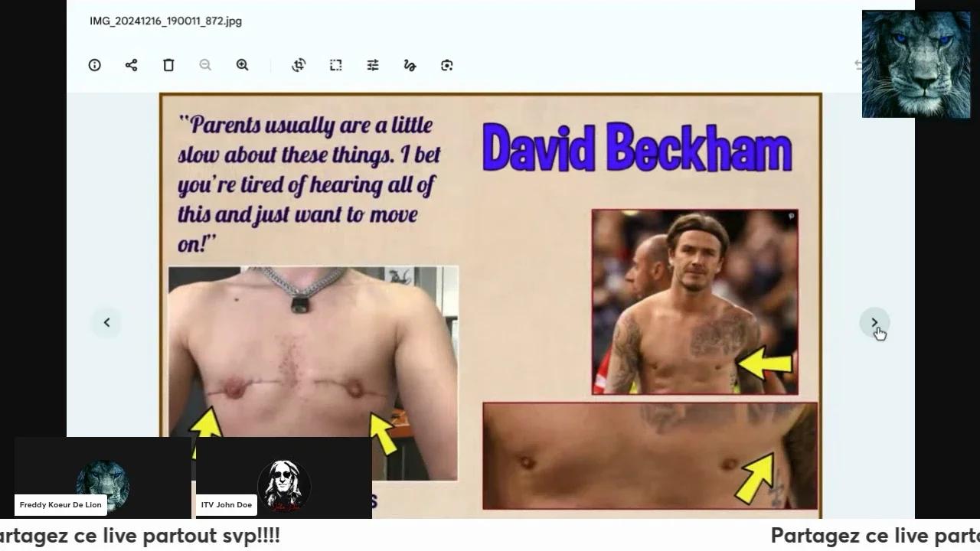
Task: Open the adjustment sliders icon
Action: pyautogui.click(x=373, y=65)
